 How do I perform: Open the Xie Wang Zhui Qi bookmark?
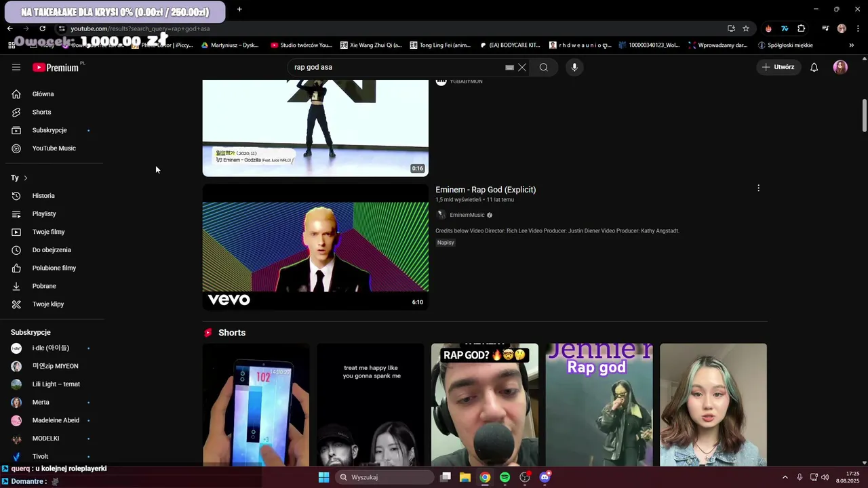[x=371, y=45]
